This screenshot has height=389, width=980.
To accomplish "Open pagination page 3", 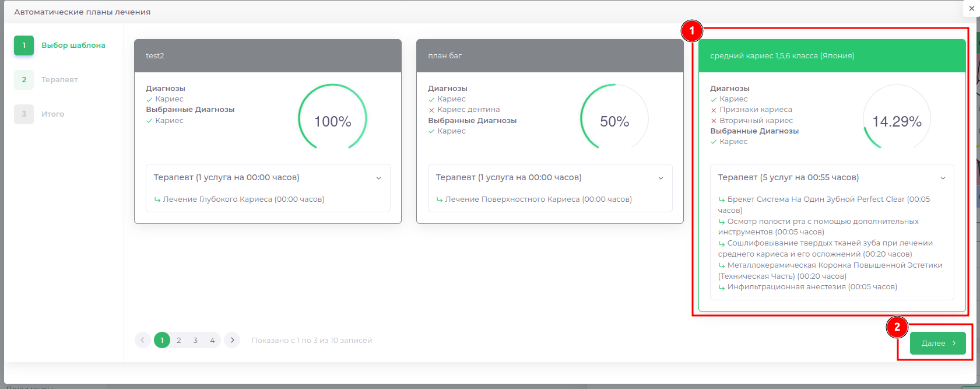I will [195, 340].
